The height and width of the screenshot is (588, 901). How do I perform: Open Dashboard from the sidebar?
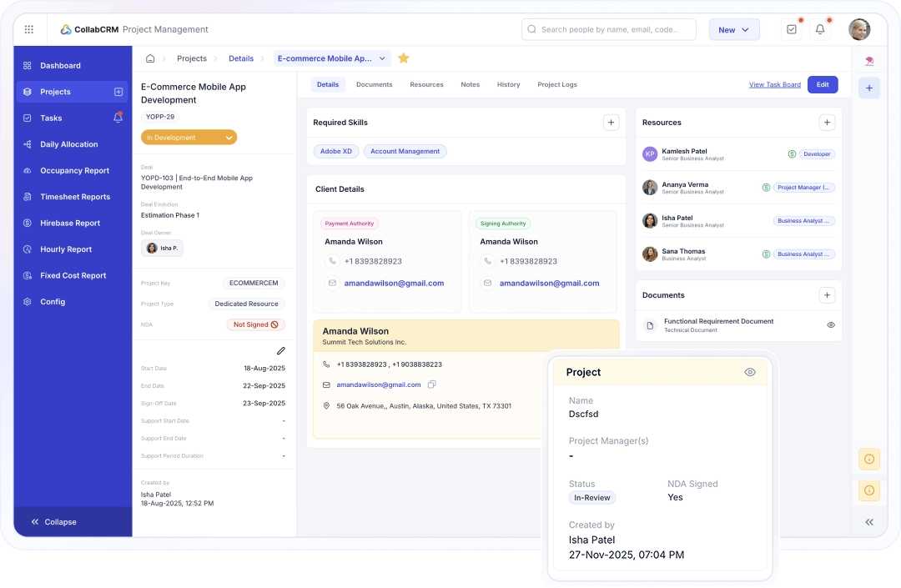[x=60, y=65]
